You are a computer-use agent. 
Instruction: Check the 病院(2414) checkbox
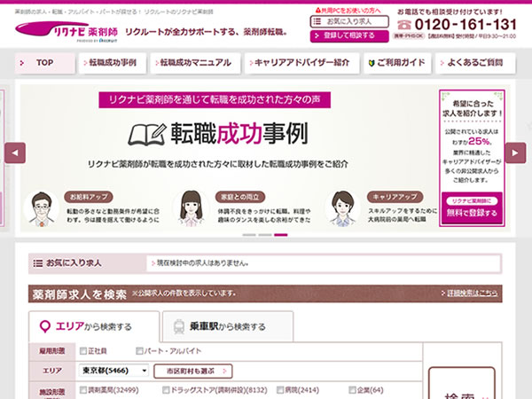coord(280,390)
